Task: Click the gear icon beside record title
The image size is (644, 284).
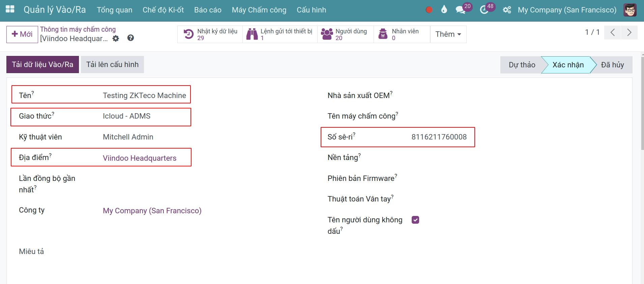Action: (116, 38)
